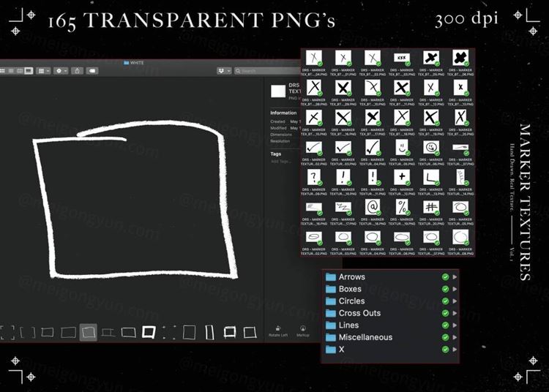
Task: Select the highlighted box thumbnail in filmstrip
Action: coord(88,333)
